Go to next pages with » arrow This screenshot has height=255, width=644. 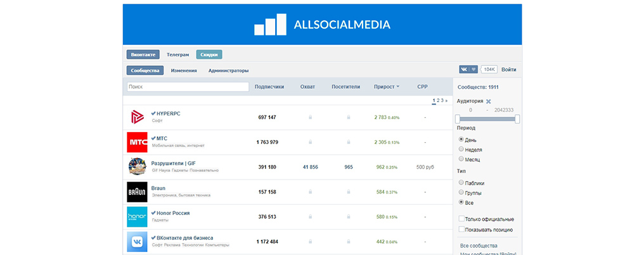(446, 100)
